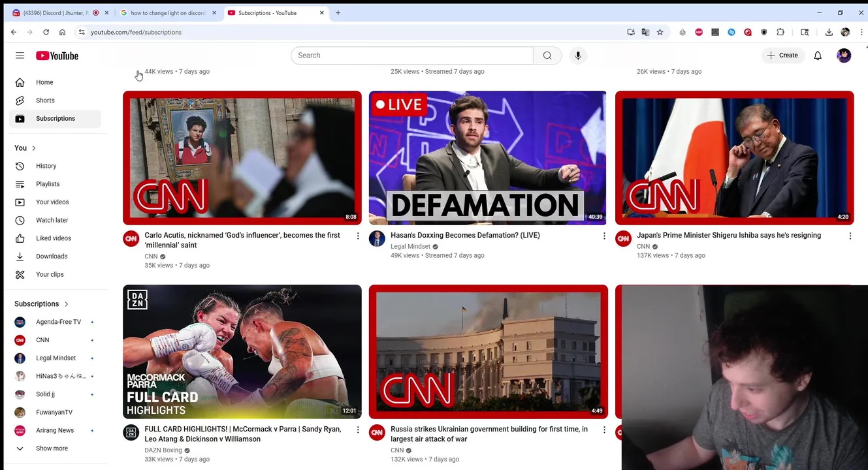Go to the YouTube logo home
The image size is (868, 470).
click(57, 55)
